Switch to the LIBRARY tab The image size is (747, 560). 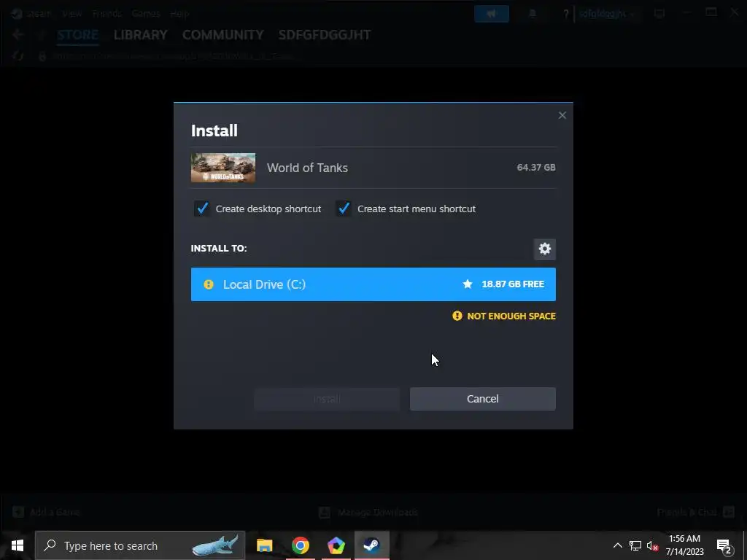141,35
